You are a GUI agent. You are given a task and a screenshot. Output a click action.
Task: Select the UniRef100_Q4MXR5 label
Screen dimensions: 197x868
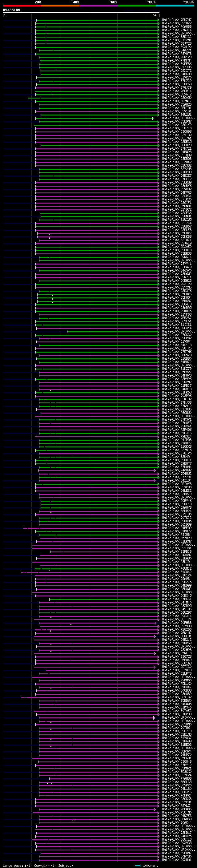(177, 836)
